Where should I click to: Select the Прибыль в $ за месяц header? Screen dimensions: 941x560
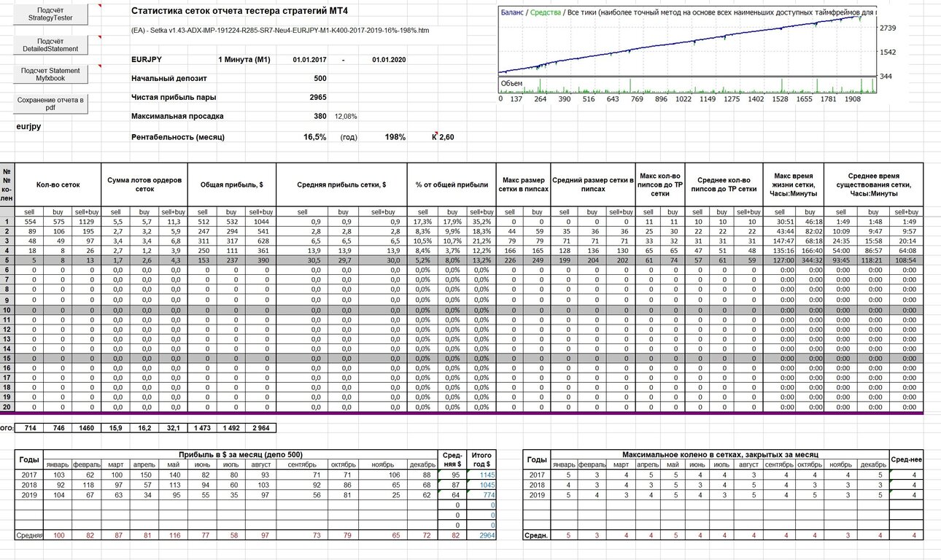pyautogui.click(x=239, y=454)
